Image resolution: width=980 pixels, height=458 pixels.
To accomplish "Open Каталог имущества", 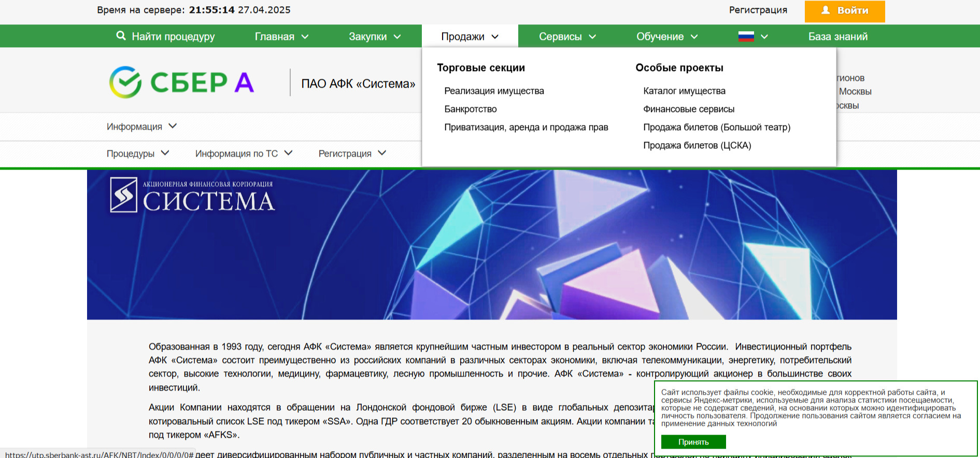I will (684, 91).
